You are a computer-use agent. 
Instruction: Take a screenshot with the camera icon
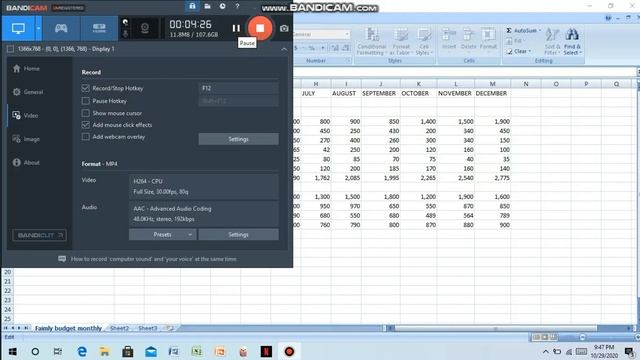[284, 29]
